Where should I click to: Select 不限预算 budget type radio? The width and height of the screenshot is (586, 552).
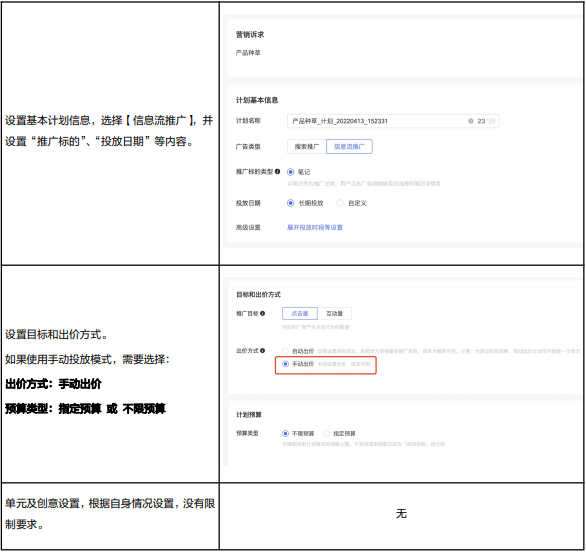tap(286, 434)
